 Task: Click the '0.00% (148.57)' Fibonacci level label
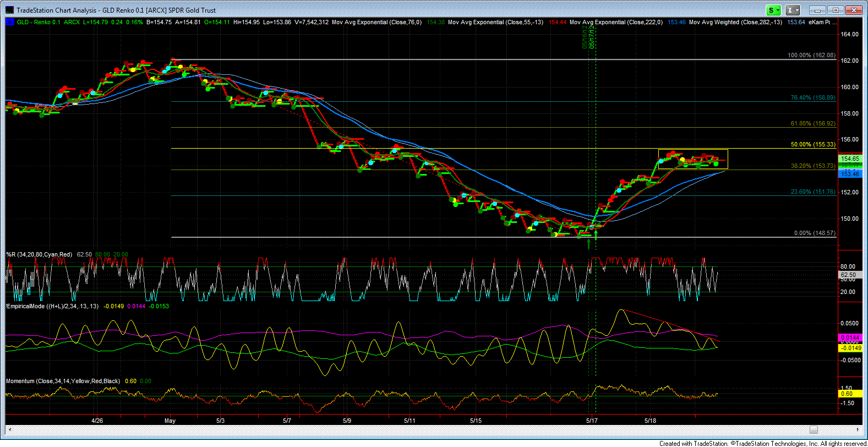pos(815,233)
